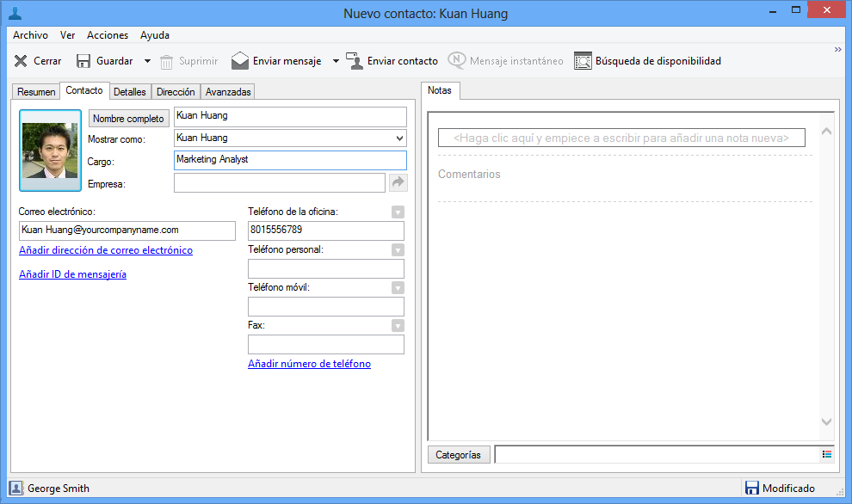Screen dimensions: 852x504
Task: Click the Modificado save status icon
Action: click(751, 489)
